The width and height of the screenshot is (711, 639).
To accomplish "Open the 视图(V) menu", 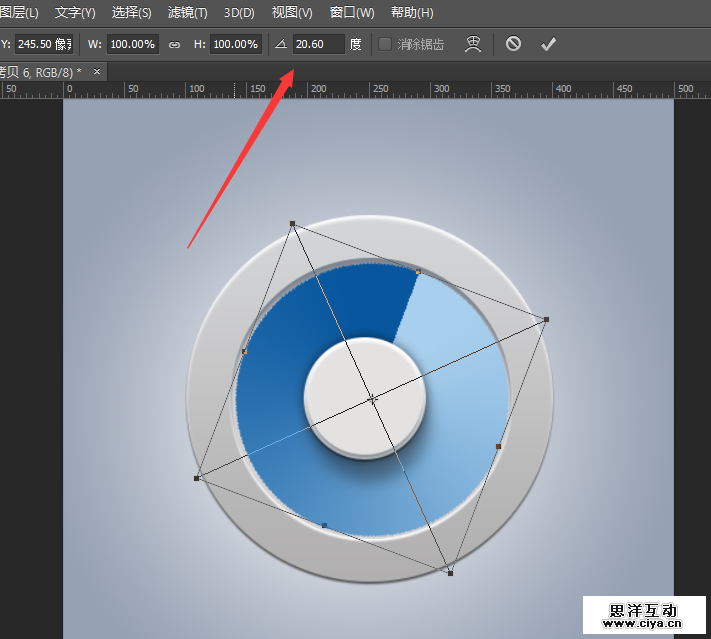I will (292, 13).
